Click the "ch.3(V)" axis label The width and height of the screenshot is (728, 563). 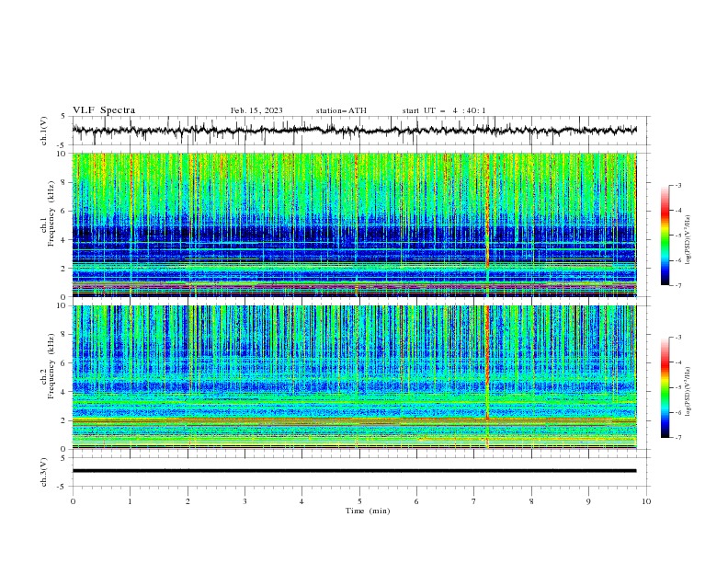[x=44, y=472]
